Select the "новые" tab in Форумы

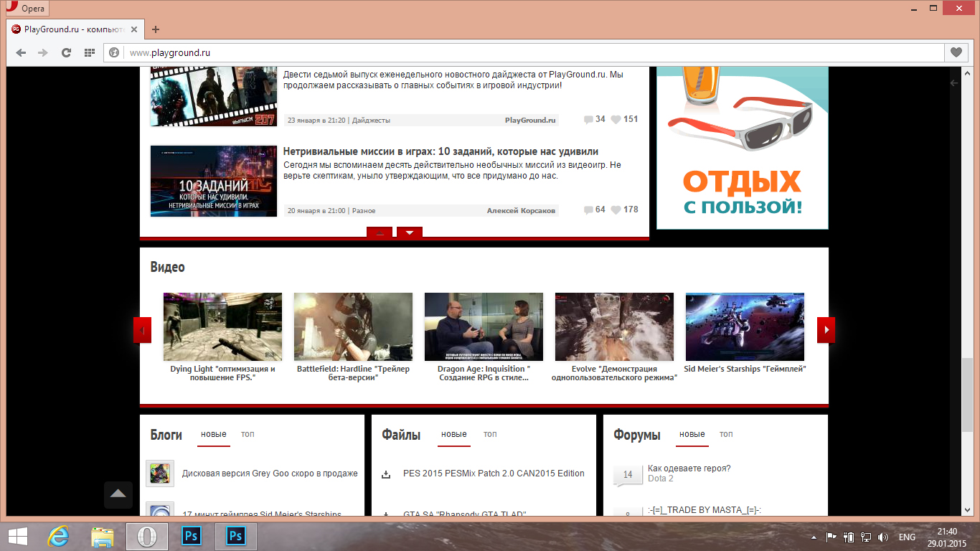tap(692, 434)
